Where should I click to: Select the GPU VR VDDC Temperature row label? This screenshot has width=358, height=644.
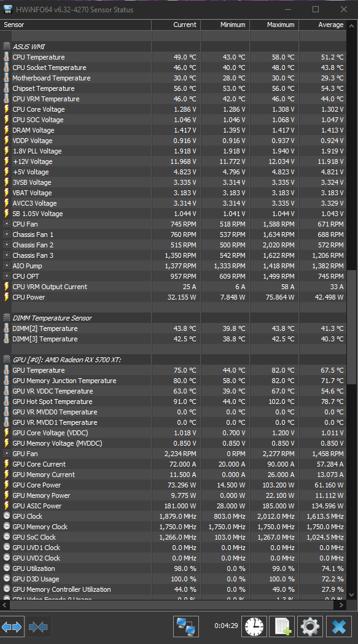point(52,391)
